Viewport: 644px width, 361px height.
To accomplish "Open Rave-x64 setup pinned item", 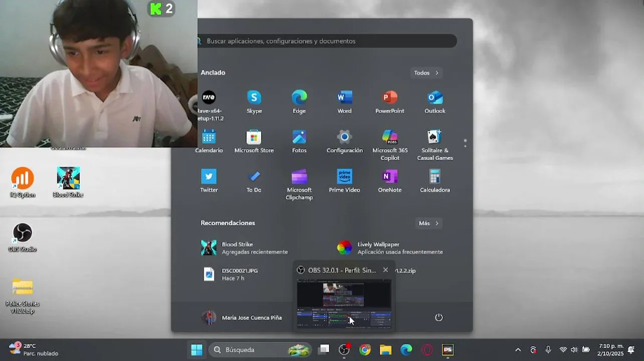I will 209,105.
